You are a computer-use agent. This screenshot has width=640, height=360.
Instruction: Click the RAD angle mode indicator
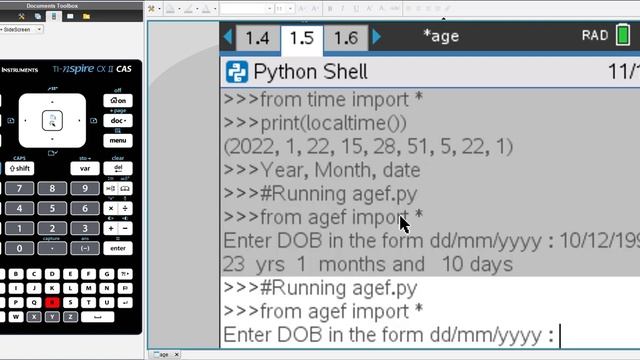coord(595,36)
